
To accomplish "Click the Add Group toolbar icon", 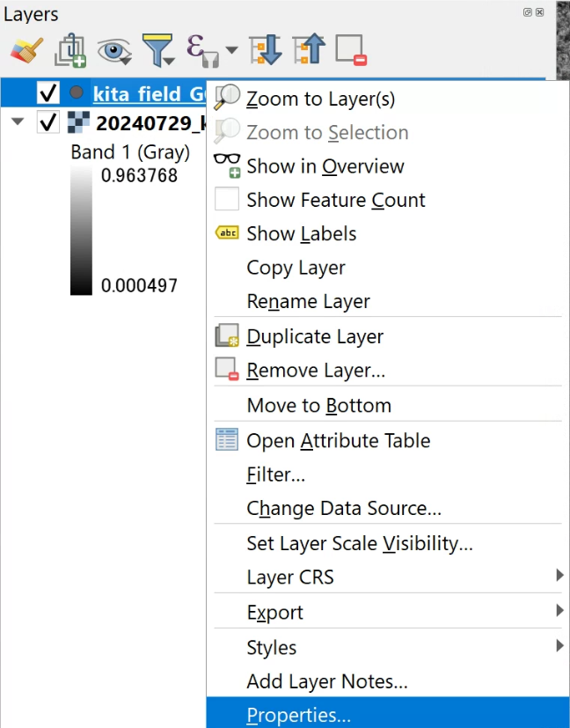I will 70,49.
